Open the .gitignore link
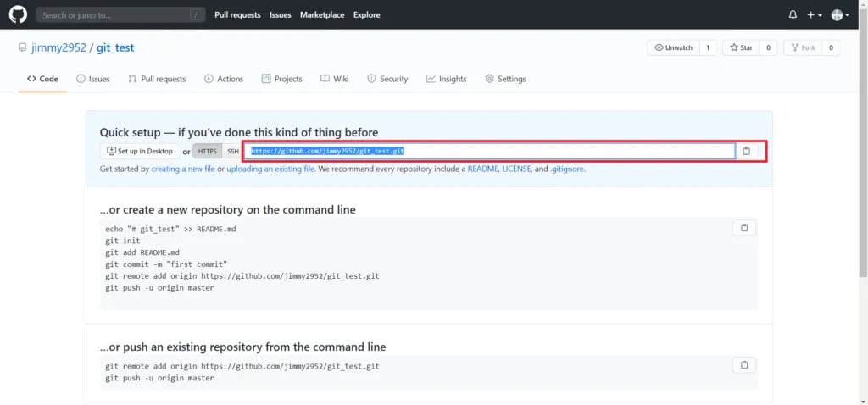This screenshot has width=868, height=405. click(x=567, y=169)
